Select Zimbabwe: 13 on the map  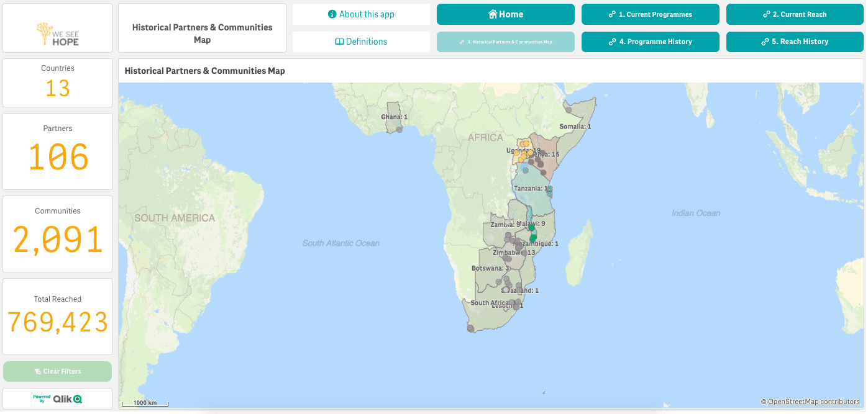[x=513, y=253]
